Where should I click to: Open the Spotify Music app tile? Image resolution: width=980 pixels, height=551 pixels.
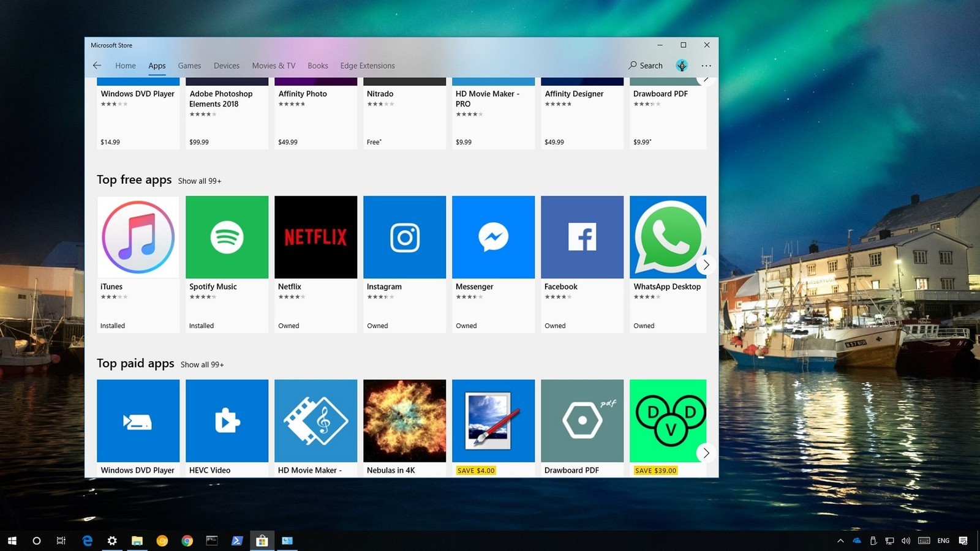227,238
